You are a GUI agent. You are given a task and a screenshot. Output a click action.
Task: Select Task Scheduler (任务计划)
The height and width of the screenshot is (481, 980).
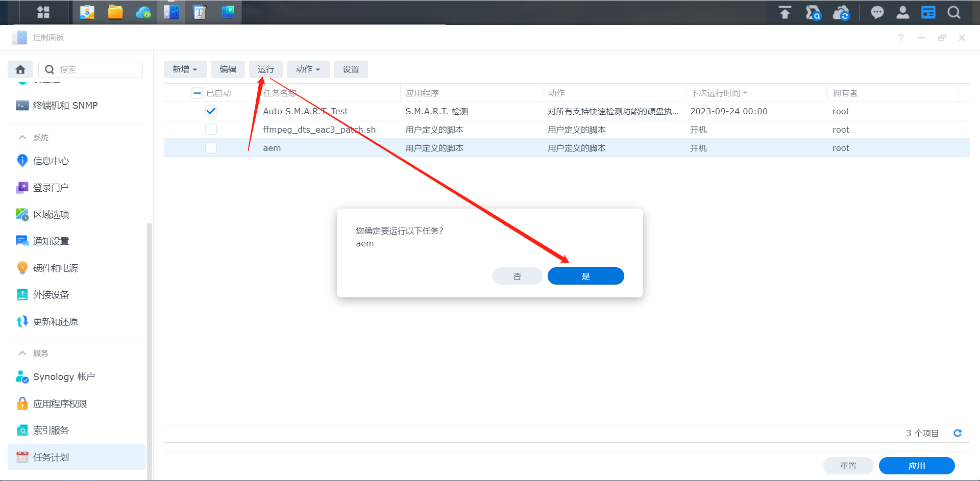(x=77, y=457)
